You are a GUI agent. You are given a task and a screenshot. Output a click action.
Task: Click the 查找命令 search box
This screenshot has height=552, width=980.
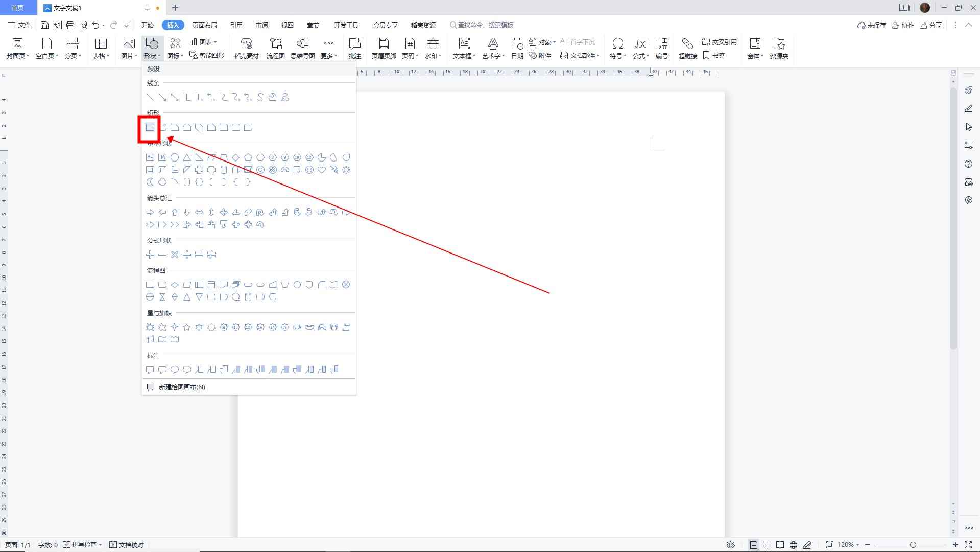tap(485, 25)
